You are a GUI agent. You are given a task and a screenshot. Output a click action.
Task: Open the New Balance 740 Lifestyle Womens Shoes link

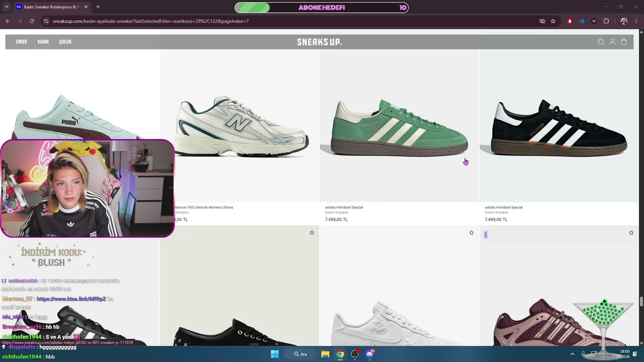[x=204, y=207]
